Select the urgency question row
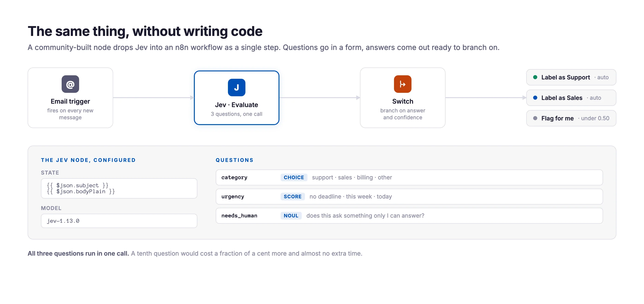Screen dimensions: 644x304 coord(409,197)
